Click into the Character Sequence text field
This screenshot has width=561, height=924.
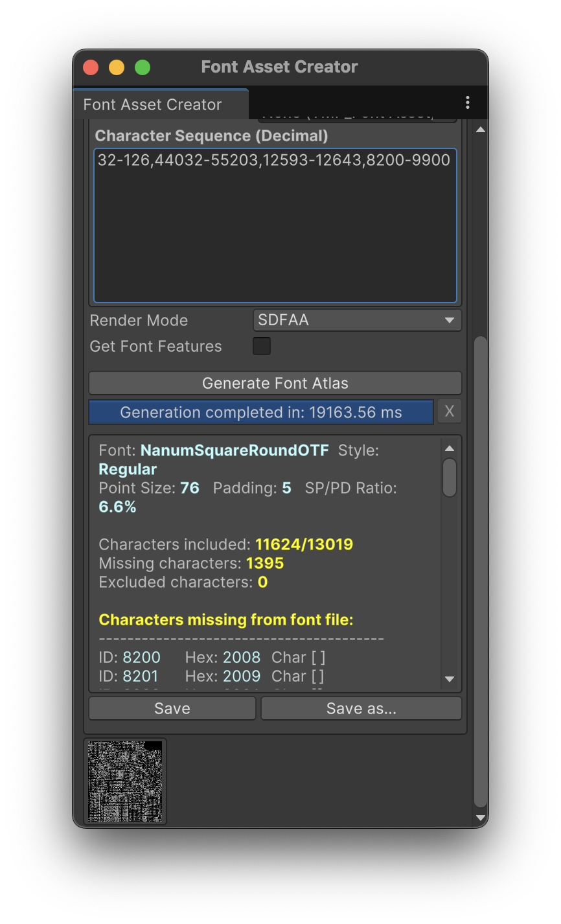point(275,225)
